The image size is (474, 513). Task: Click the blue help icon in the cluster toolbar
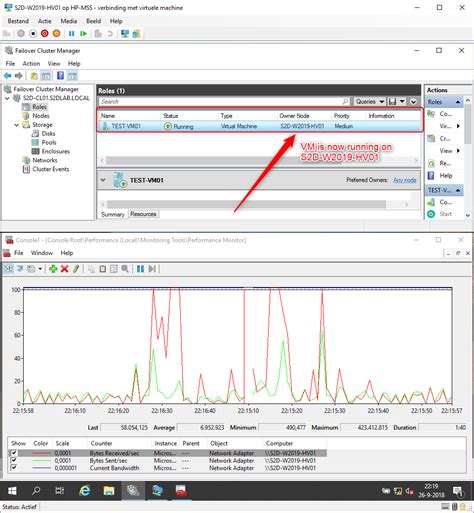pyautogui.click(x=60, y=76)
